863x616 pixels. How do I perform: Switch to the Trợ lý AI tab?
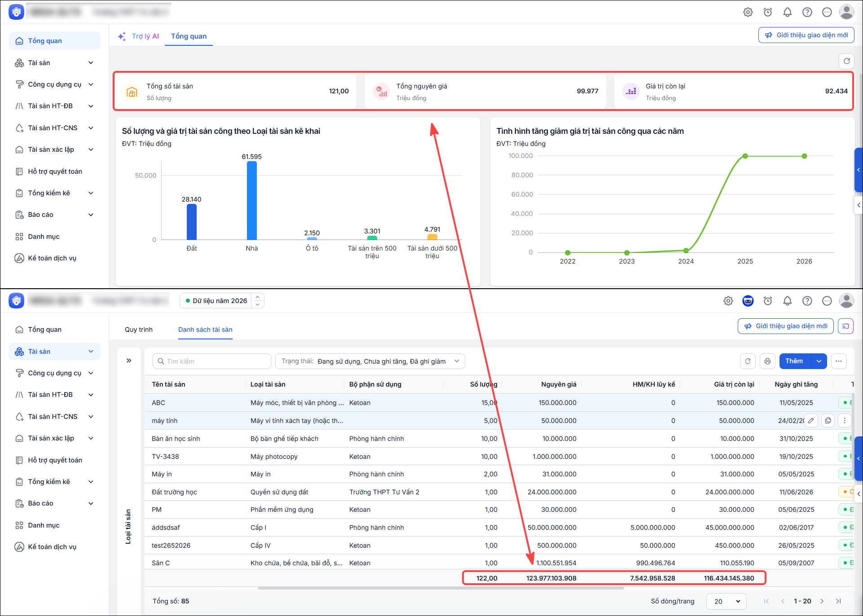click(x=138, y=36)
